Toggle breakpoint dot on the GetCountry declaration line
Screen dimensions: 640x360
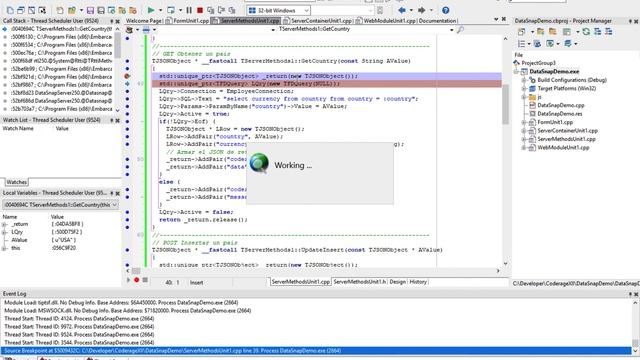tap(127, 61)
